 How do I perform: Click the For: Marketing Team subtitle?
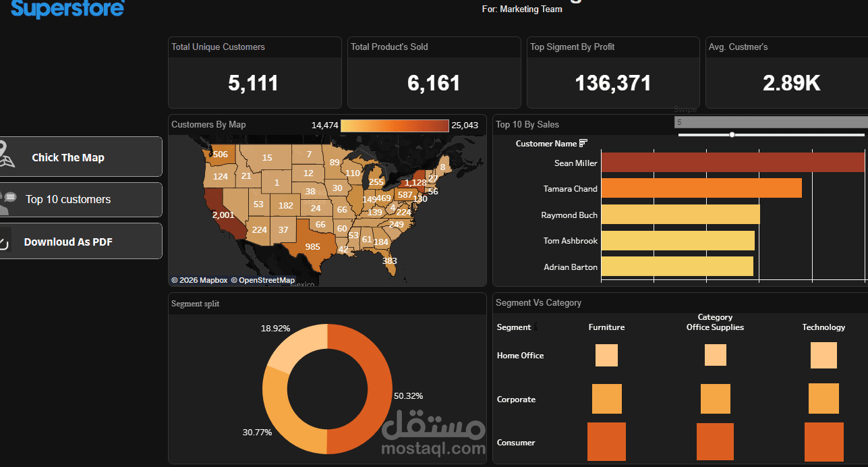point(523,9)
